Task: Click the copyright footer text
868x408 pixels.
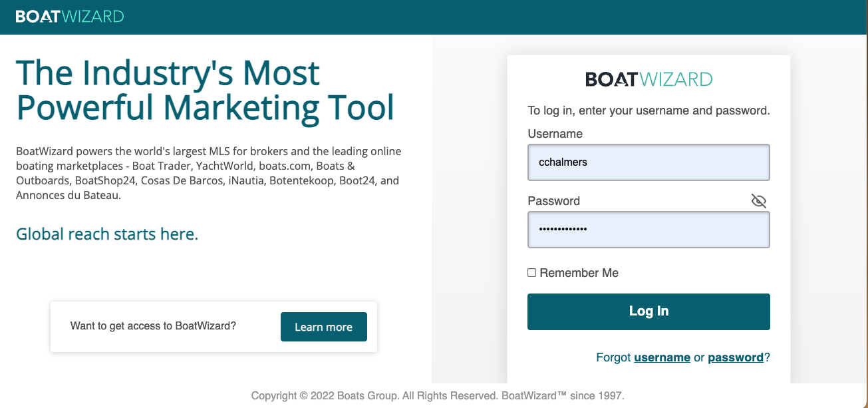Action: click(438, 395)
